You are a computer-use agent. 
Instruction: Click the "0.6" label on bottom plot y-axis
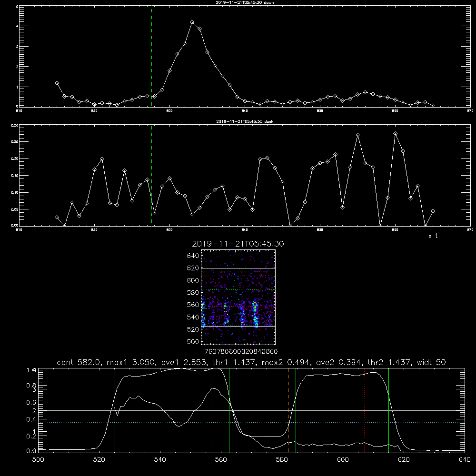31,402
